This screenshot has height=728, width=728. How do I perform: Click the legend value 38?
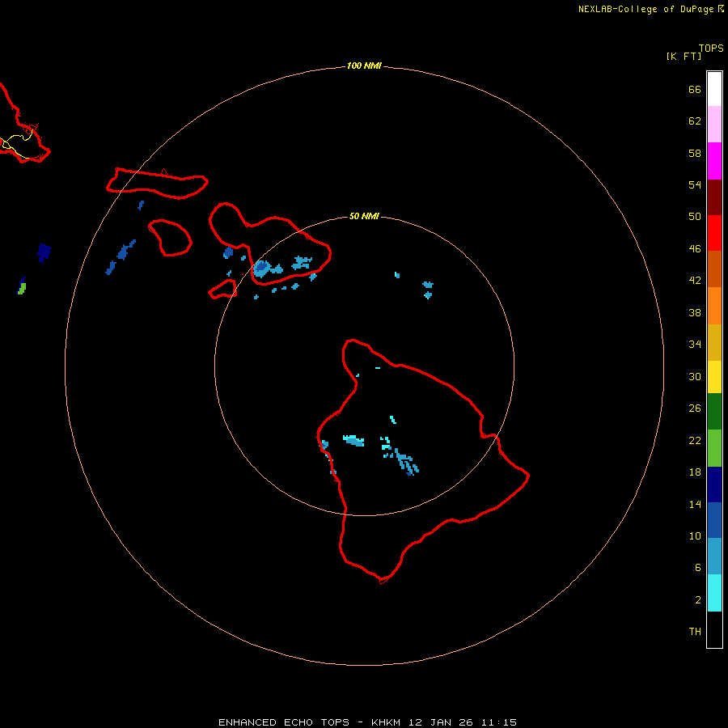click(695, 313)
